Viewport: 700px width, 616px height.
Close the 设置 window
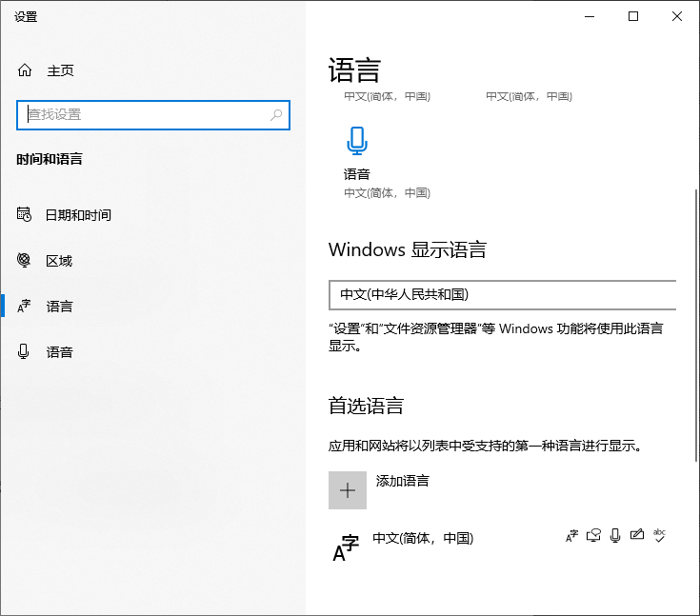coord(677,16)
